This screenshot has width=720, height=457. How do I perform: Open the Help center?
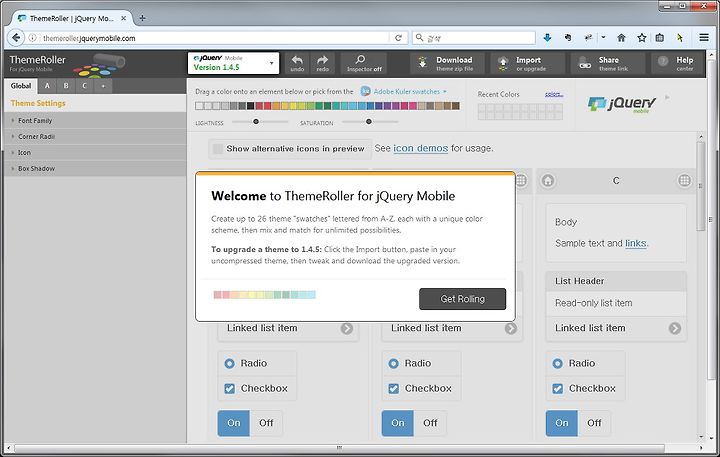pyautogui.click(x=678, y=63)
